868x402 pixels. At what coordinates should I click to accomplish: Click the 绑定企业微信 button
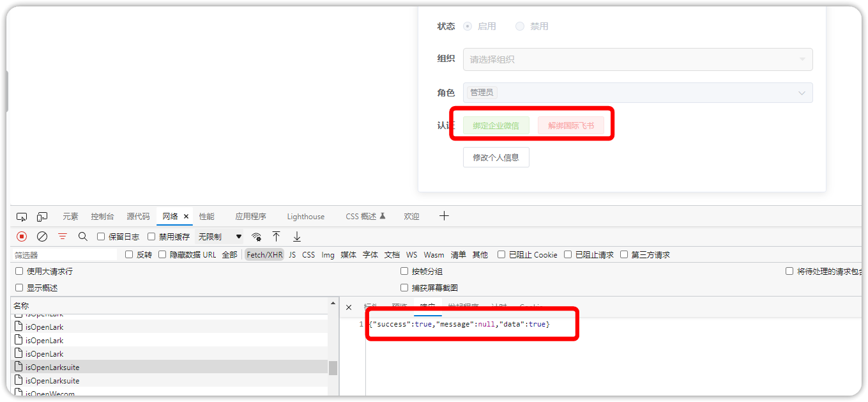(496, 125)
